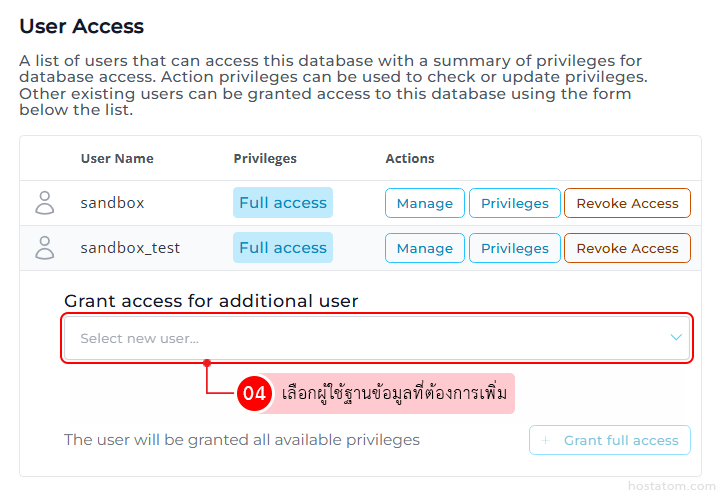
Task: Click the user avatar icon beside sandbox_test
Action: (45, 248)
